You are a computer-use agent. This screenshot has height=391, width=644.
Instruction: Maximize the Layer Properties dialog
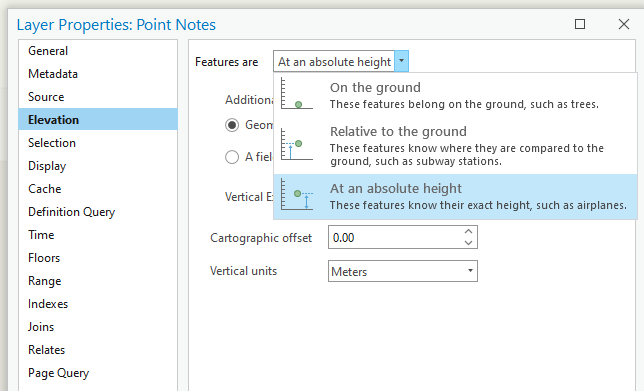pos(580,24)
